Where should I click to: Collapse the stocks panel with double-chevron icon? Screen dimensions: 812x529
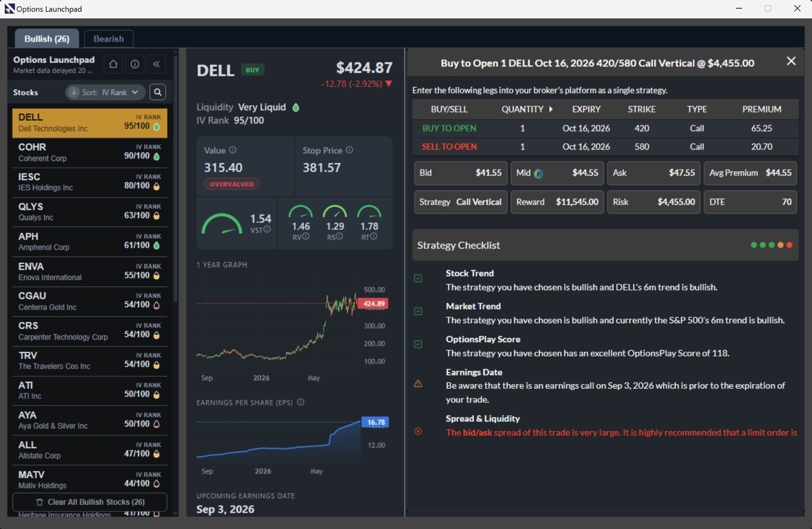coord(156,64)
